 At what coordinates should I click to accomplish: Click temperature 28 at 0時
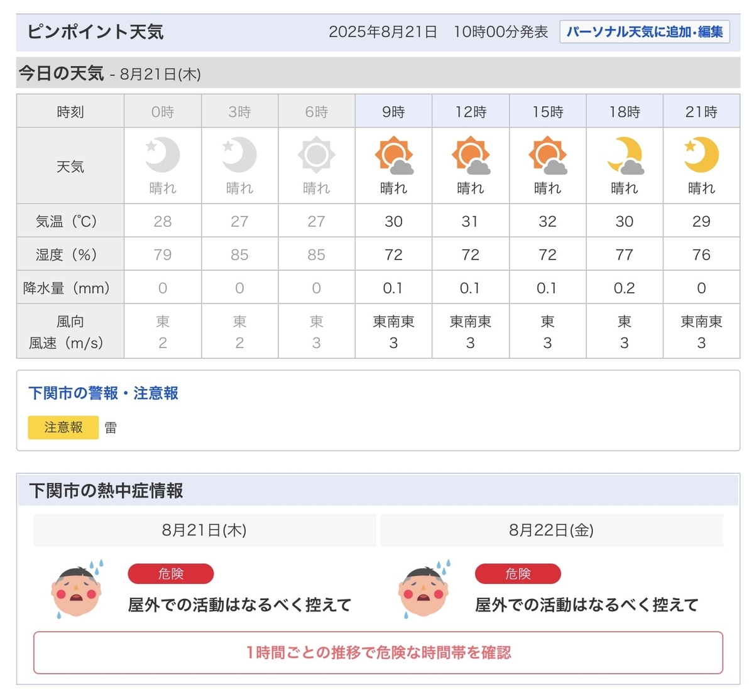point(163,221)
